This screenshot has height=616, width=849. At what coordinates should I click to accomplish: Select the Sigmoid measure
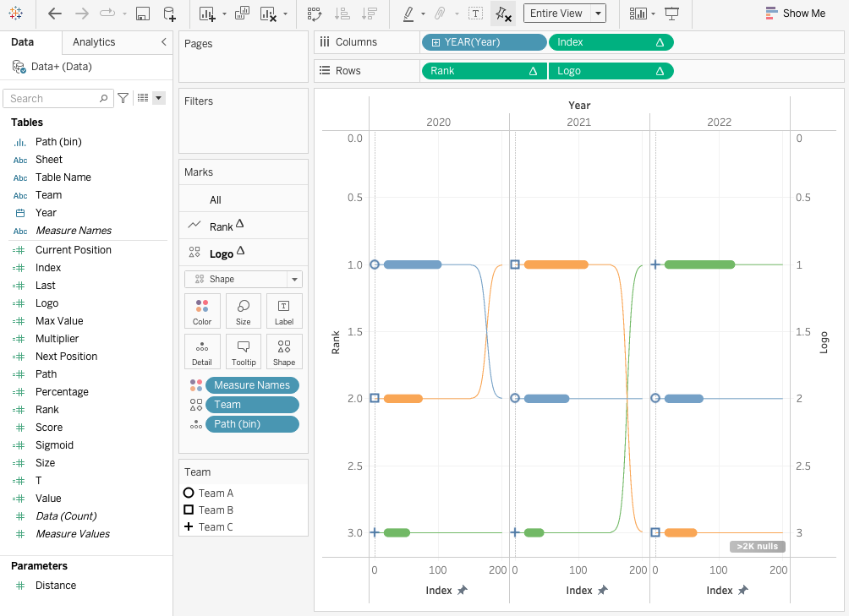(x=54, y=445)
